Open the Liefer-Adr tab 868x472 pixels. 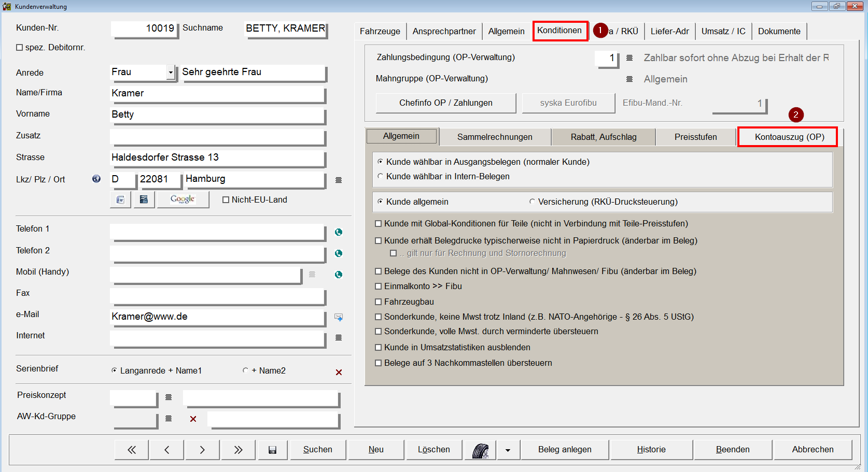[670, 31]
